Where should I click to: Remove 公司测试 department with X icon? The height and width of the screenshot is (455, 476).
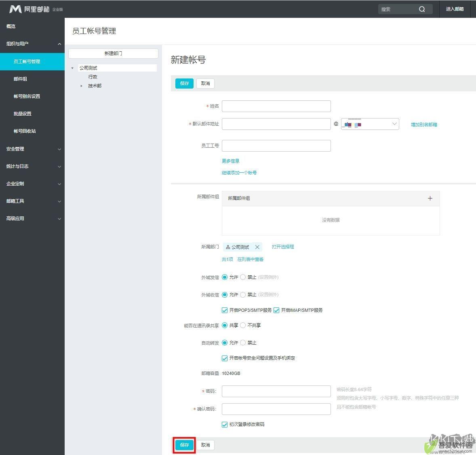(257, 247)
